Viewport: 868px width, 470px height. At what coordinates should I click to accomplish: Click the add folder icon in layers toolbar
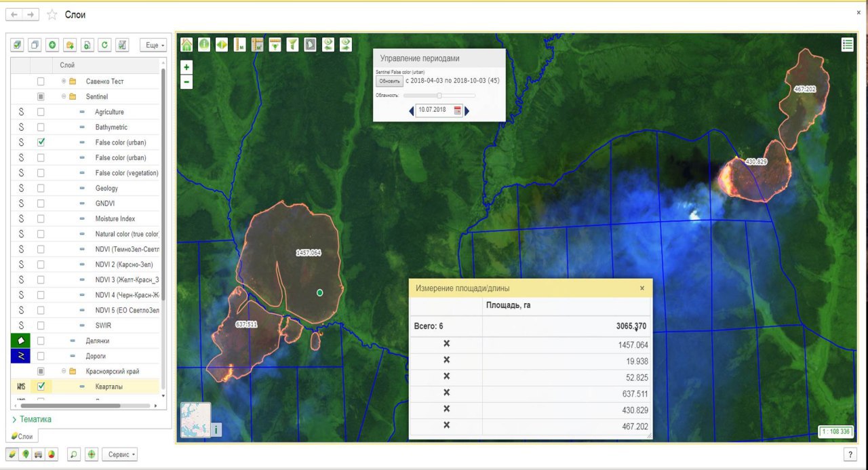pyautogui.click(x=70, y=45)
